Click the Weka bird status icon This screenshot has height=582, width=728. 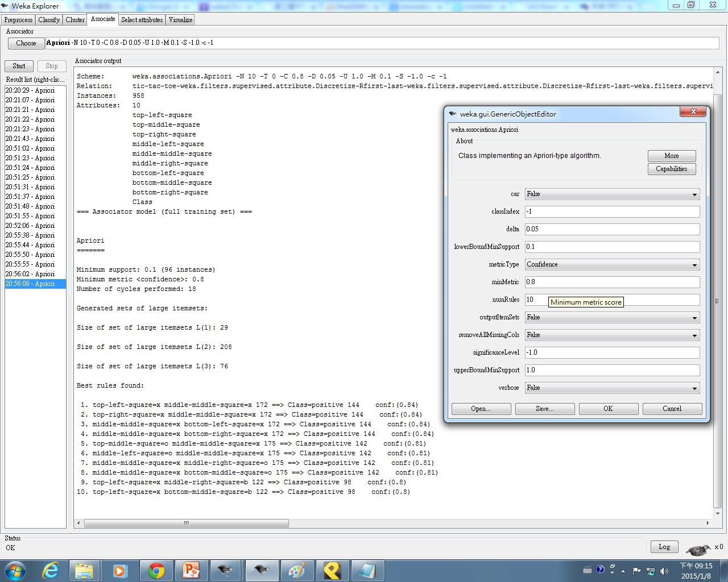coord(698,548)
